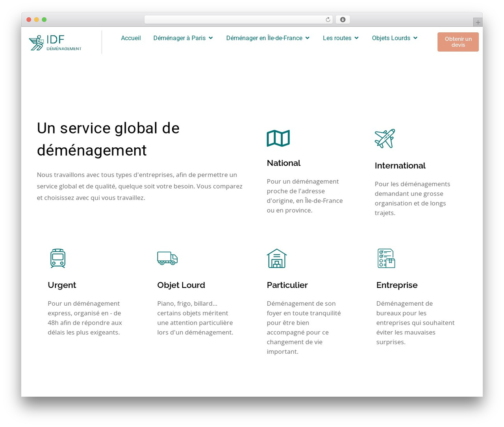504x427 pixels.
Task: Focus the browser address bar
Action: [x=238, y=20]
